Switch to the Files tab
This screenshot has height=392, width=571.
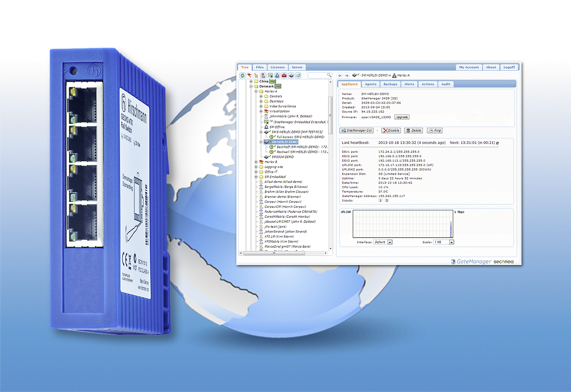tap(260, 67)
